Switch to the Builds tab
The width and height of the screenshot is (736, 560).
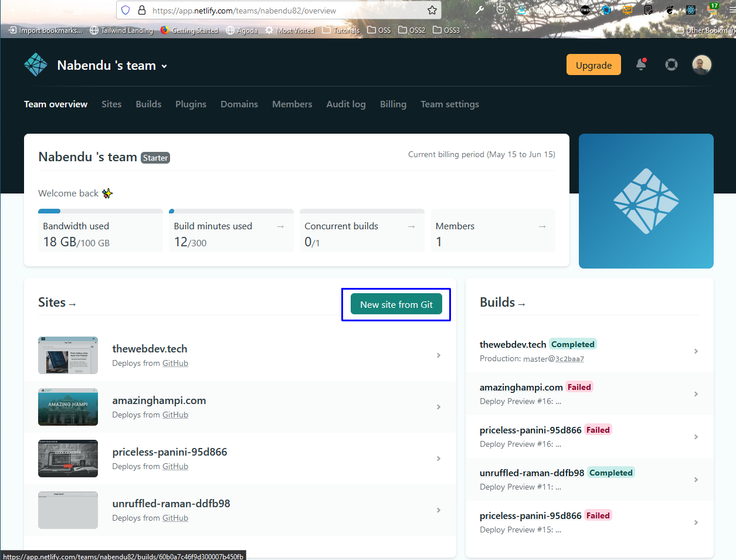click(x=148, y=104)
